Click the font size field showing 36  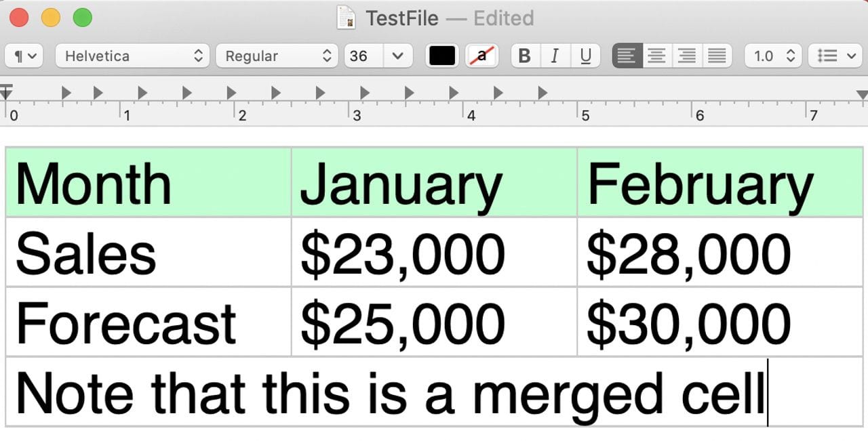coord(363,56)
